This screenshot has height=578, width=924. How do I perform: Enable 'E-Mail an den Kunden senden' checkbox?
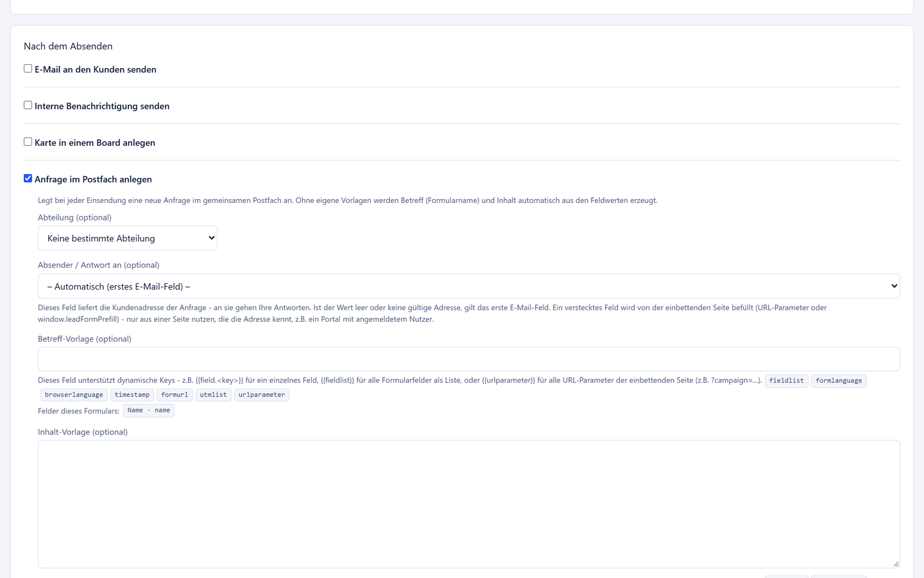coord(28,69)
